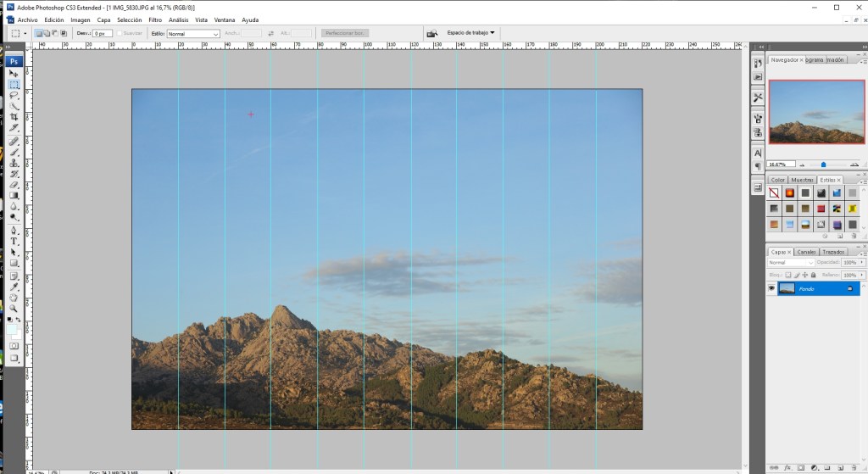Select the Move tool

point(14,74)
